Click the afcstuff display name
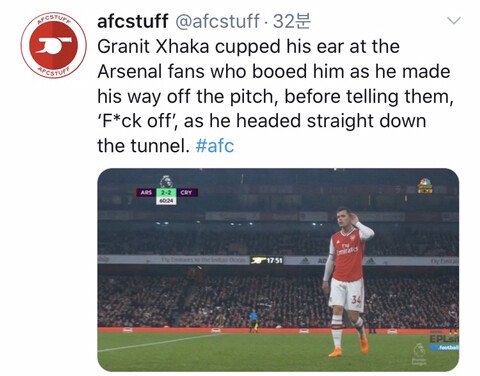Screen dimensions: 480x376 pos(132,21)
